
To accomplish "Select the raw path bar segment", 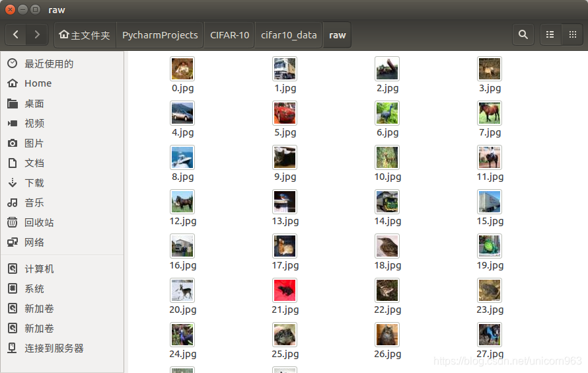I will click(x=337, y=35).
